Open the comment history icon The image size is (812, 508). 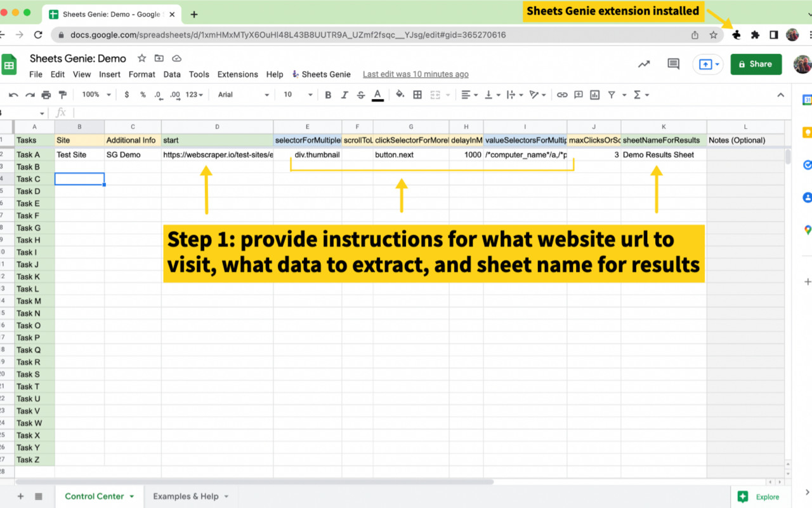pyautogui.click(x=674, y=64)
